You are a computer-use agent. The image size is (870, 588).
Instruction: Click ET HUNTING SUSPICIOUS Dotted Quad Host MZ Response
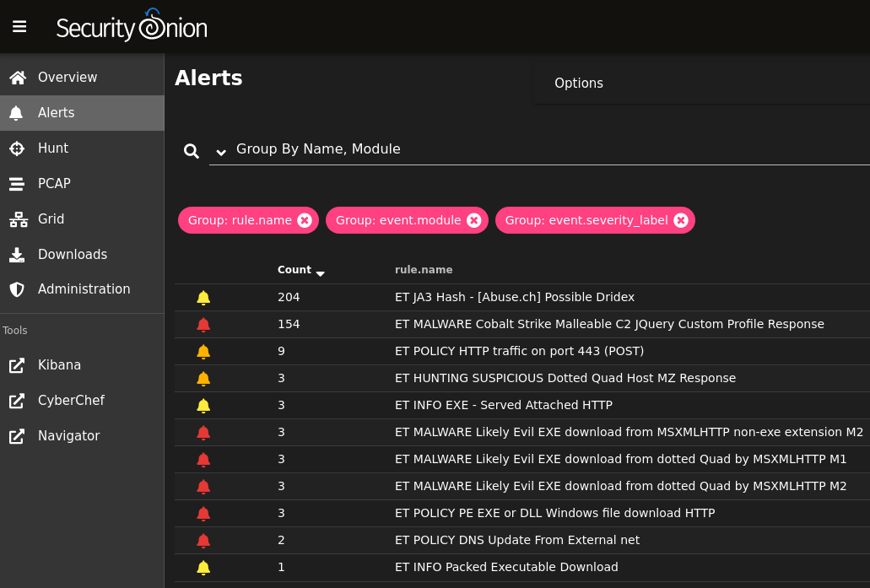[x=565, y=378]
